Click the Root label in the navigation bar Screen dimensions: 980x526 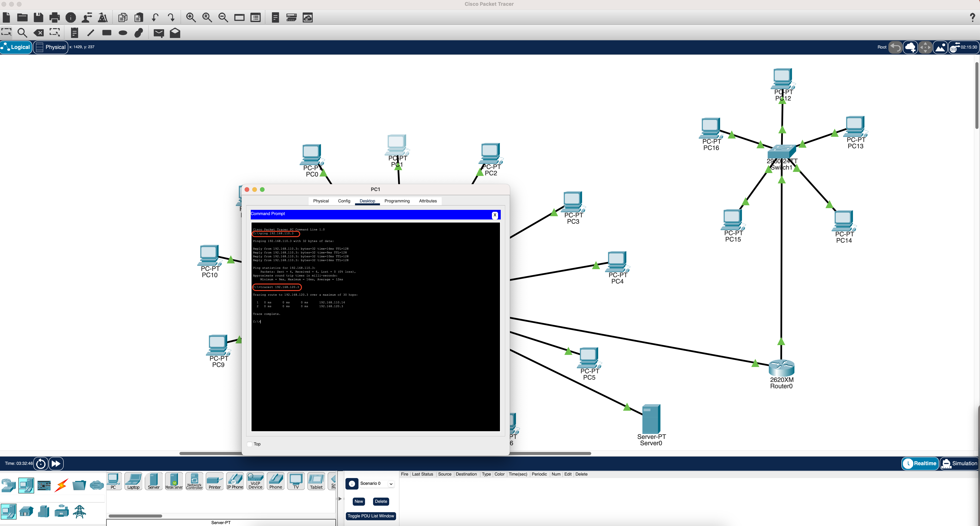click(881, 47)
